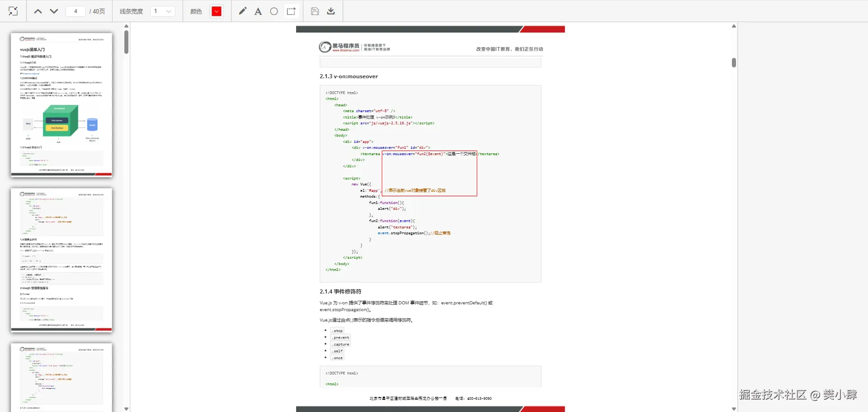Select the rectangle drawing tool
868x412 pixels.
pyautogui.click(x=291, y=11)
